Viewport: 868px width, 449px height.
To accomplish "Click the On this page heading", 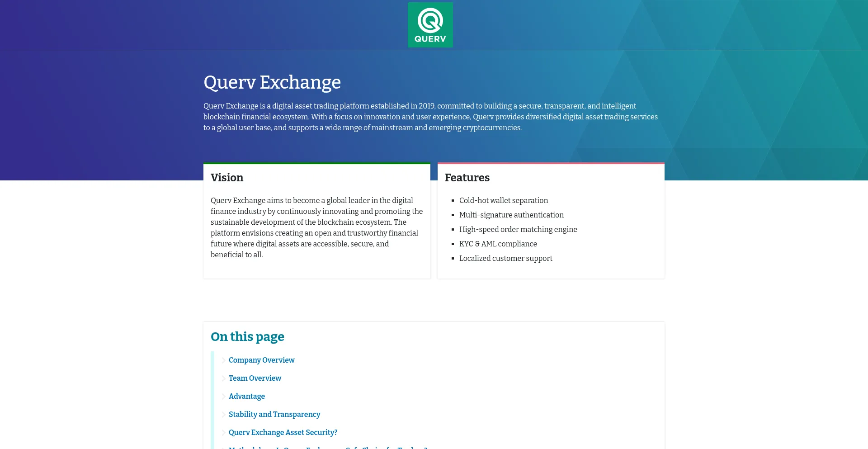I will pos(247,337).
